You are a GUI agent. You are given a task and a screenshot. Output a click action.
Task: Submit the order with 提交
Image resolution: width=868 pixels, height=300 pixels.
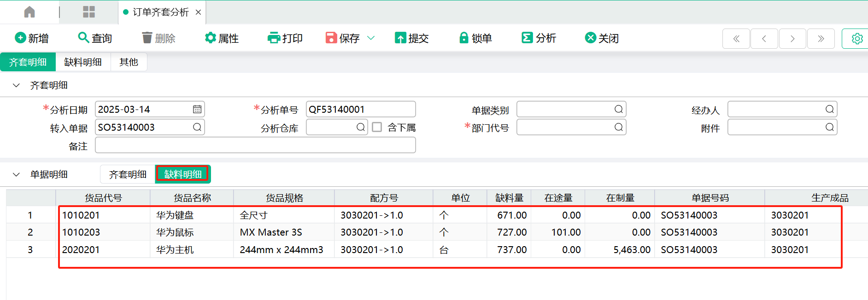click(412, 38)
